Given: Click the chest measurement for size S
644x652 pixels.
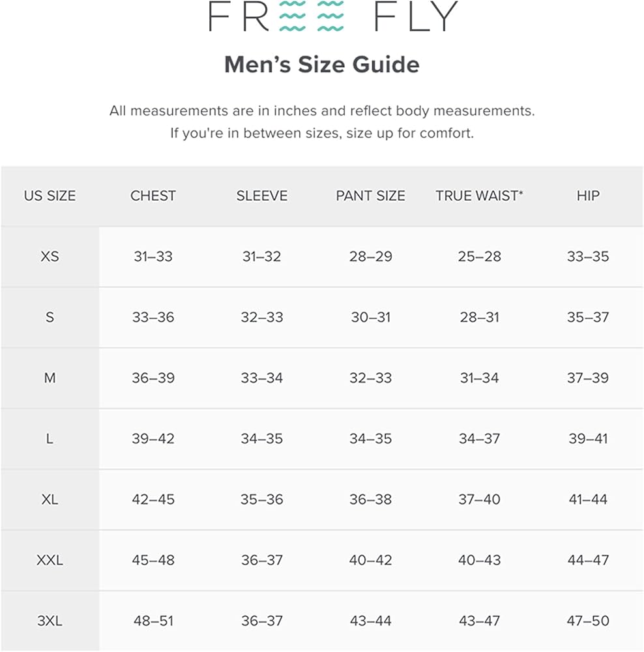Looking at the screenshot, I should pyautogui.click(x=153, y=318).
